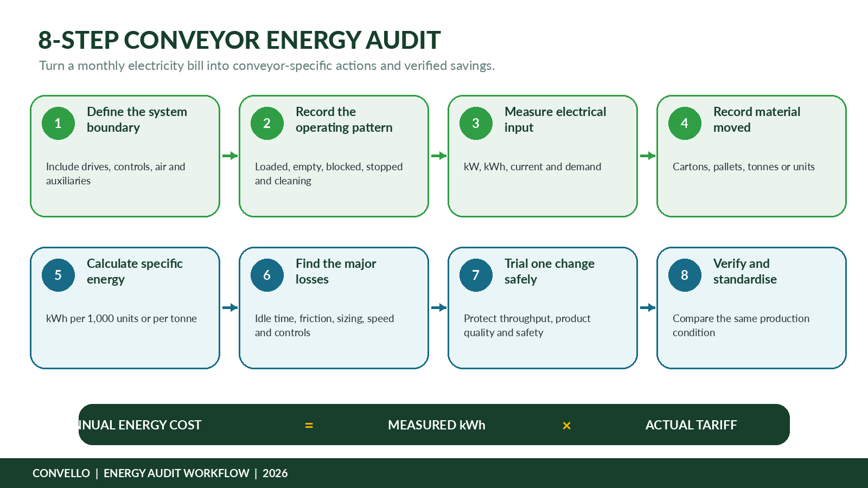This screenshot has height=488, width=868.
Task: Select the step 2 circle badge
Action: click(x=267, y=123)
